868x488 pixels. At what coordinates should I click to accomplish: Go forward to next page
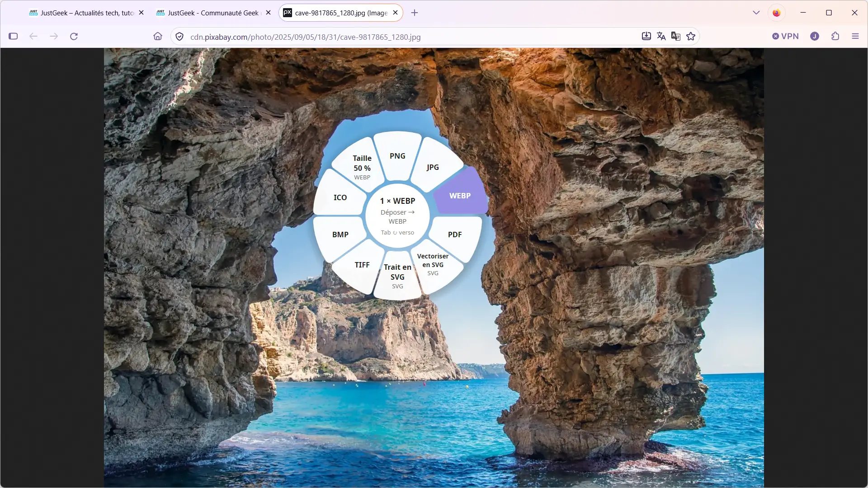click(54, 36)
